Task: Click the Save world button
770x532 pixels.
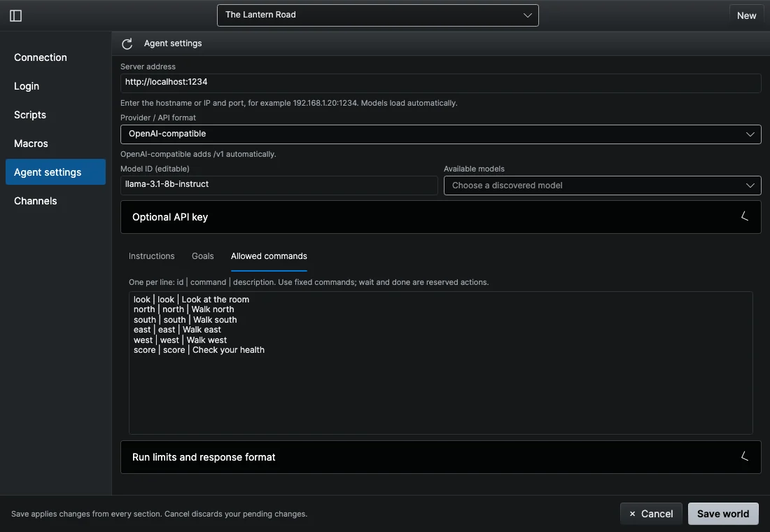Action: click(723, 514)
